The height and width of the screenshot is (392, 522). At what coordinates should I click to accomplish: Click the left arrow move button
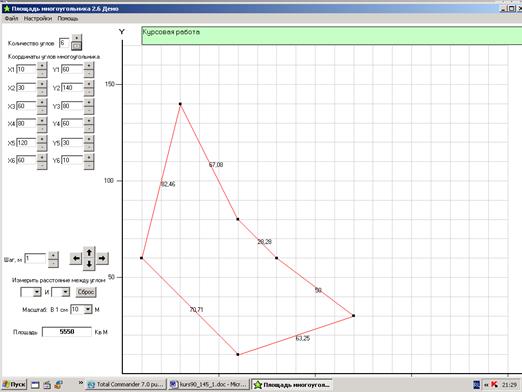point(76,258)
